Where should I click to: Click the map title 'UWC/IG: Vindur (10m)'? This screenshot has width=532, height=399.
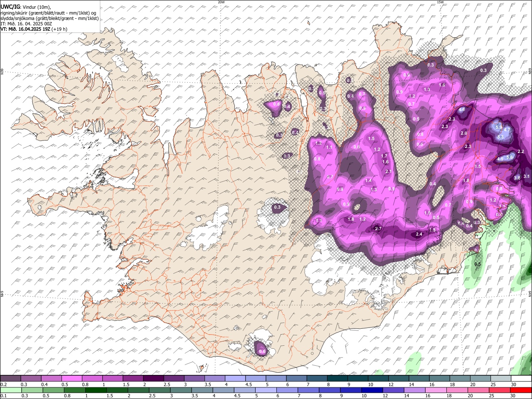25,7
